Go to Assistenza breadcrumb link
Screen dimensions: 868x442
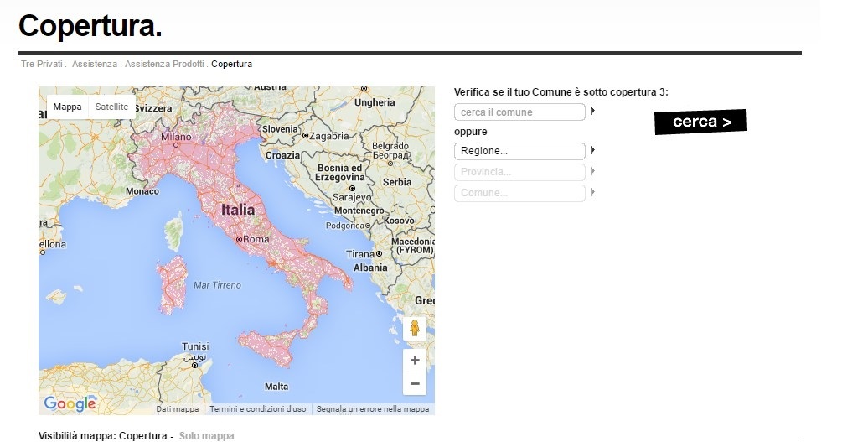click(94, 65)
